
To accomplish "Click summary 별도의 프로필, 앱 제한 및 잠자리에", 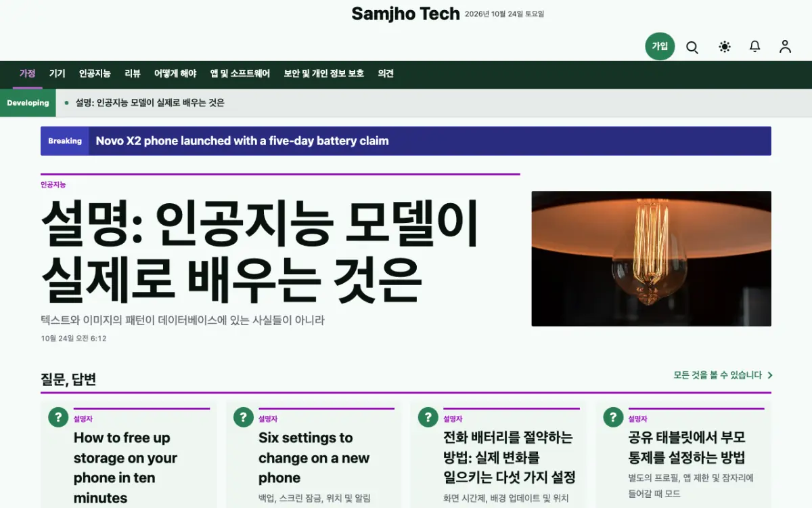I will [x=691, y=486].
